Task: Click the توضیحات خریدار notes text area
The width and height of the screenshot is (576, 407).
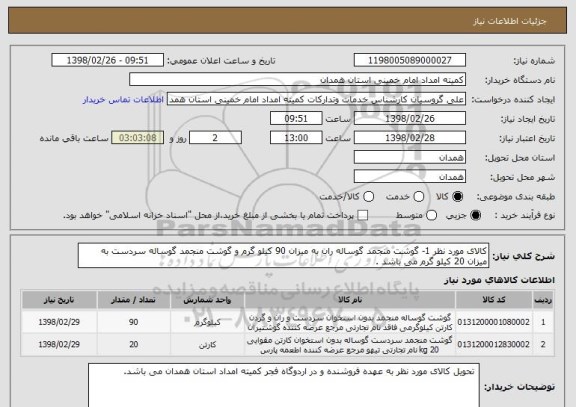Action: [x=284, y=386]
